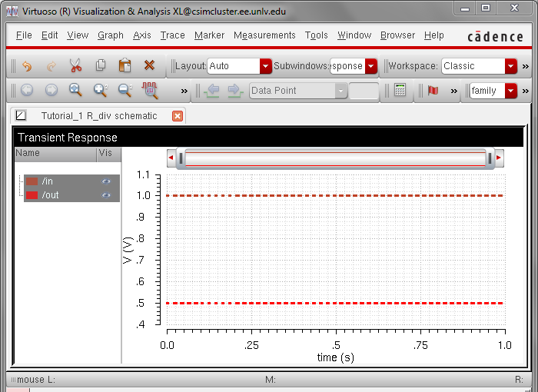Toggle visibility eye for /out trace
Viewport: 538px width, 392px height.
106,195
